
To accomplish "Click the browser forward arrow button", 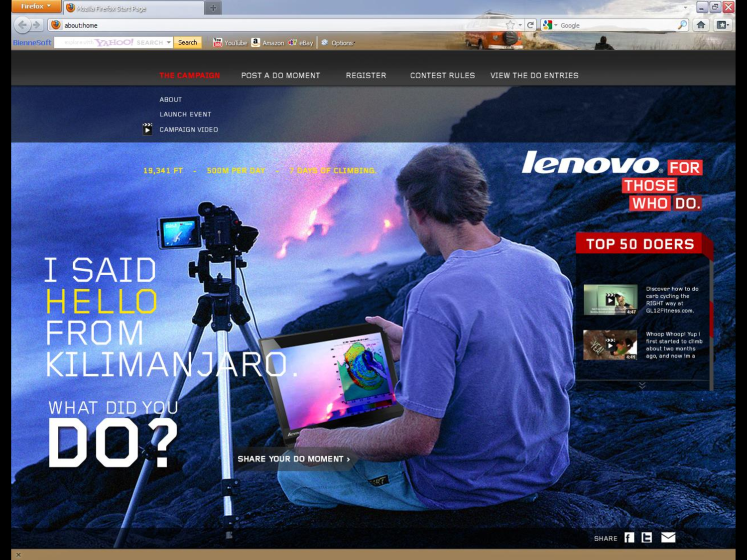I will [36, 25].
